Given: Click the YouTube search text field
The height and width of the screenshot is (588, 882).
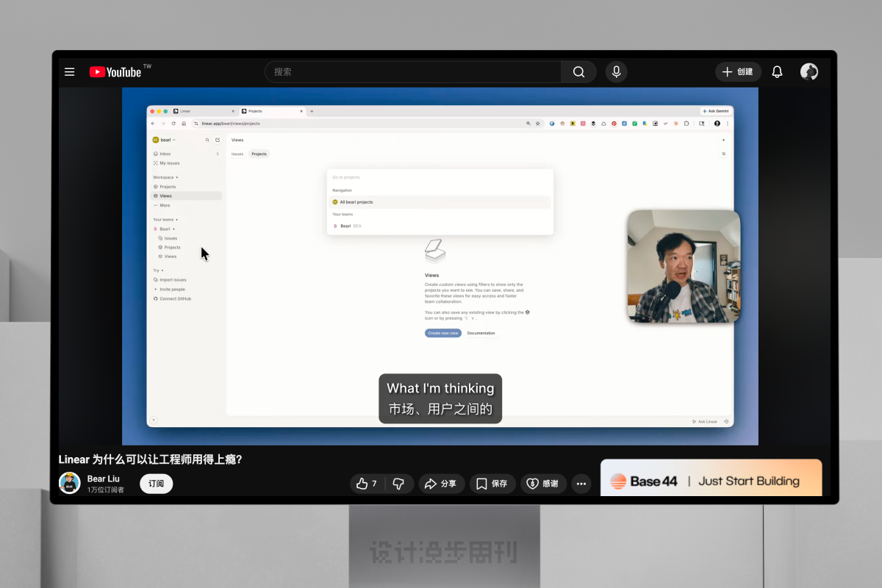Looking at the screenshot, I should pyautogui.click(x=413, y=72).
